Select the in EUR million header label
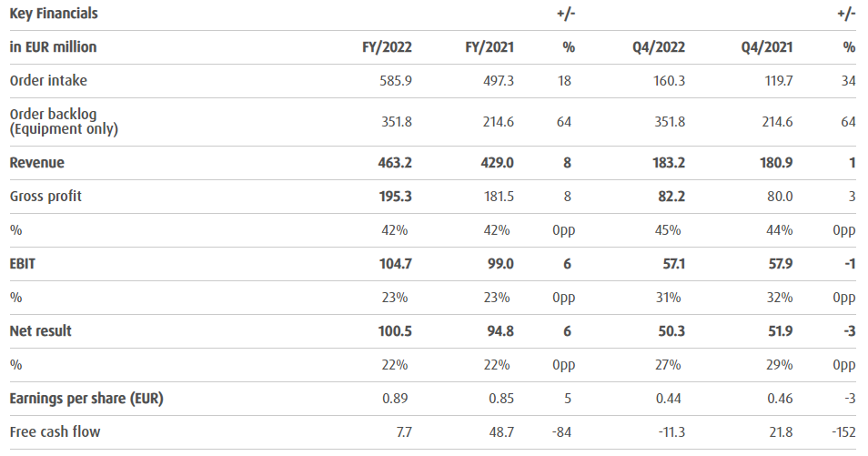 [53, 47]
